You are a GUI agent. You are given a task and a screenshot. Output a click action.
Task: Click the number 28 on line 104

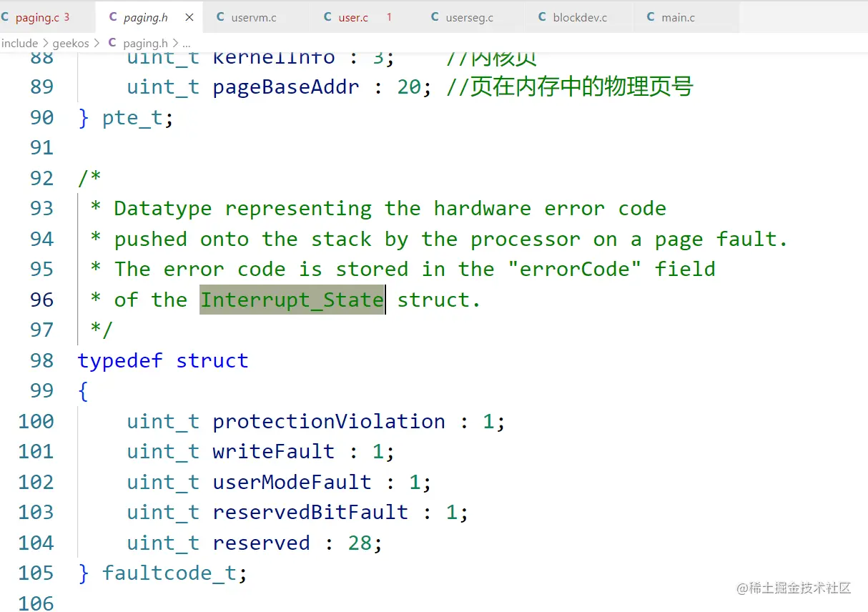tap(360, 543)
